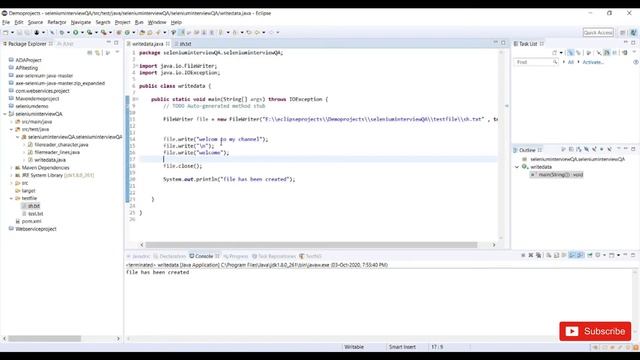640x360 pixels.
Task: Toggle Categorized presentation in Task List toolbar
Action: coord(570,53)
